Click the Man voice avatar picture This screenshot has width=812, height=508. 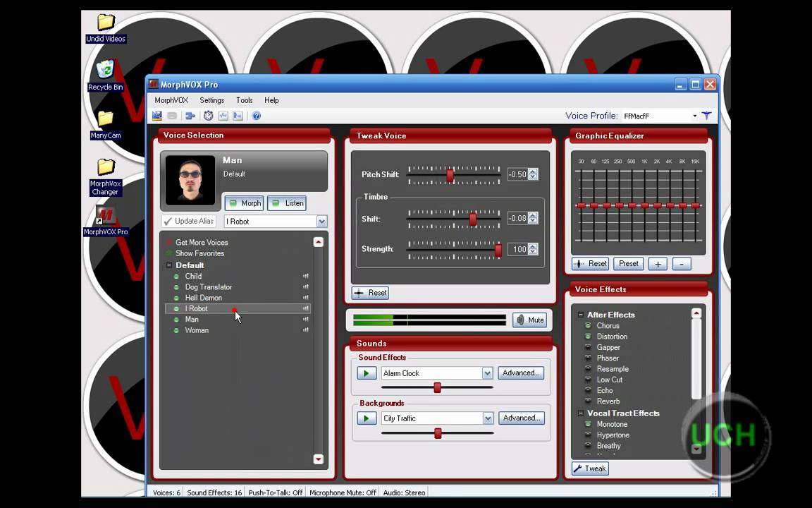190,180
